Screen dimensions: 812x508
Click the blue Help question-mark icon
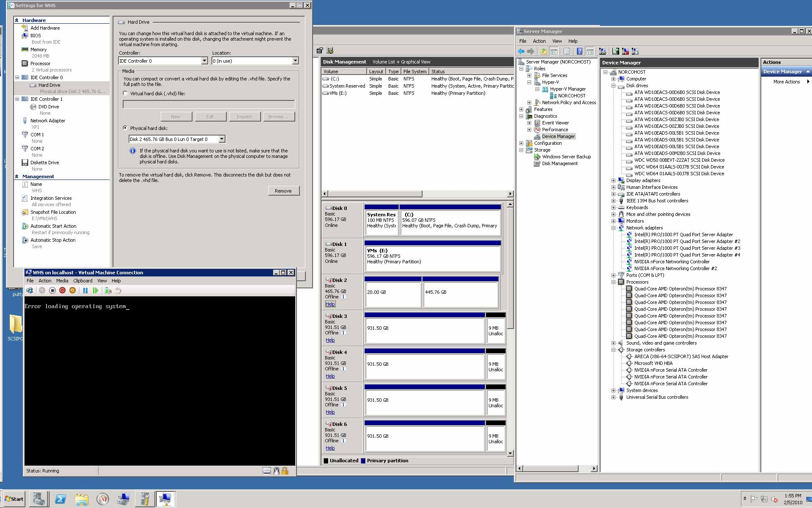[579, 51]
